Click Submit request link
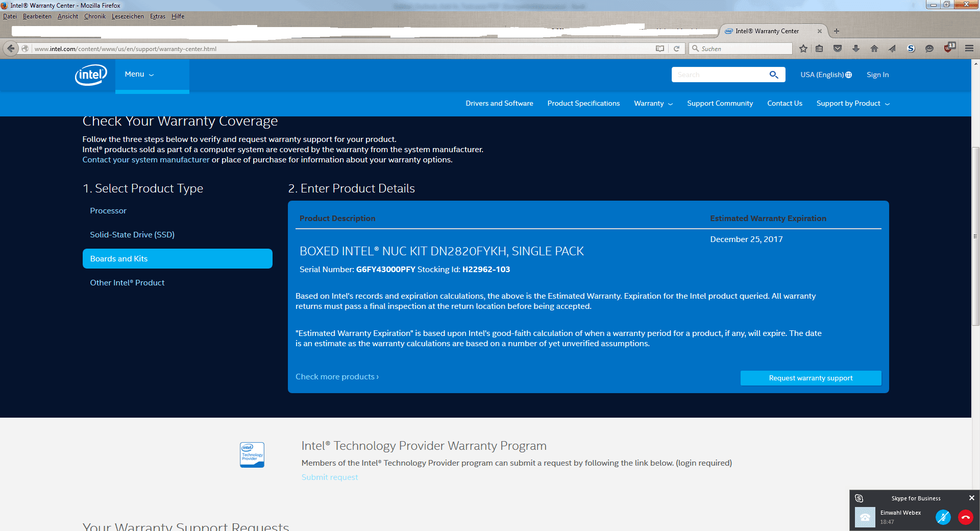Screen dimensions: 980x531 pyautogui.click(x=330, y=477)
